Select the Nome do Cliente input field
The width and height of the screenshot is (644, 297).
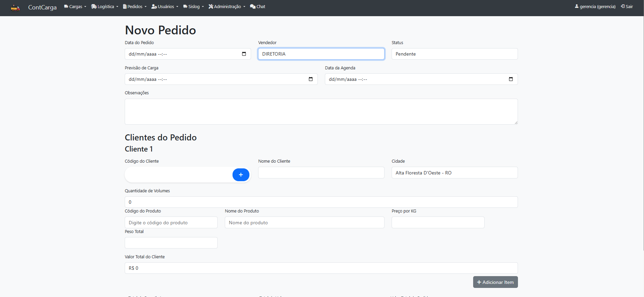[321, 173]
